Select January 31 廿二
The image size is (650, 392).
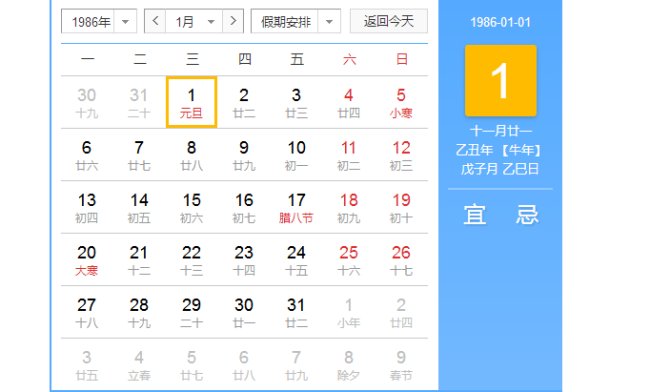pyautogui.click(x=296, y=312)
